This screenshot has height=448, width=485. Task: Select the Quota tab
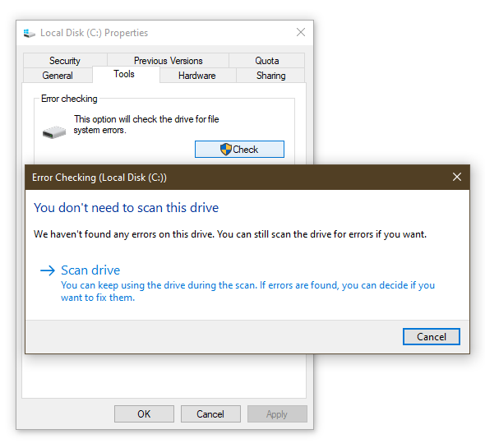pyautogui.click(x=266, y=60)
